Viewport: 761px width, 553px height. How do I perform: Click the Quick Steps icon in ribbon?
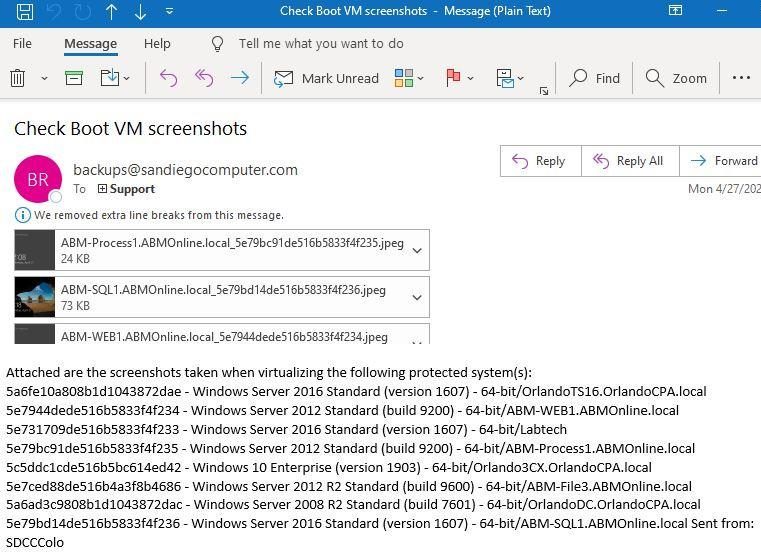click(x=505, y=78)
